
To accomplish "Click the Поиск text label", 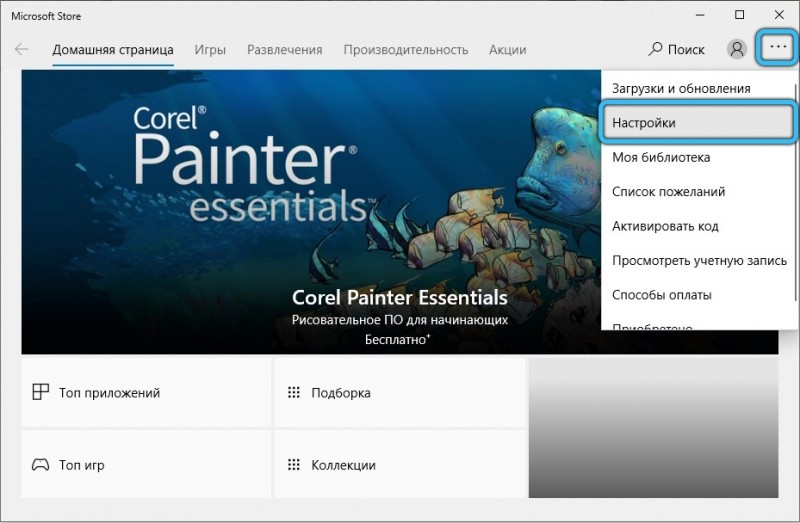I will pos(686,49).
